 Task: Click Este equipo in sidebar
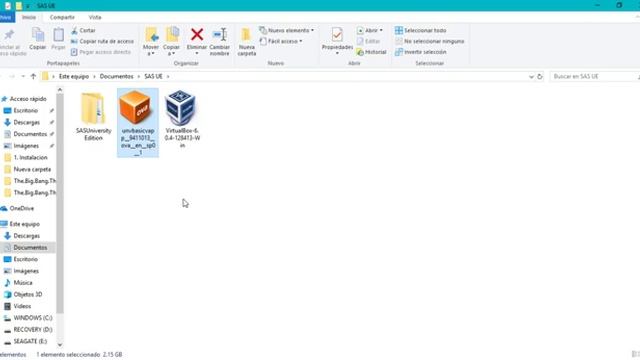(x=24, y=224)
